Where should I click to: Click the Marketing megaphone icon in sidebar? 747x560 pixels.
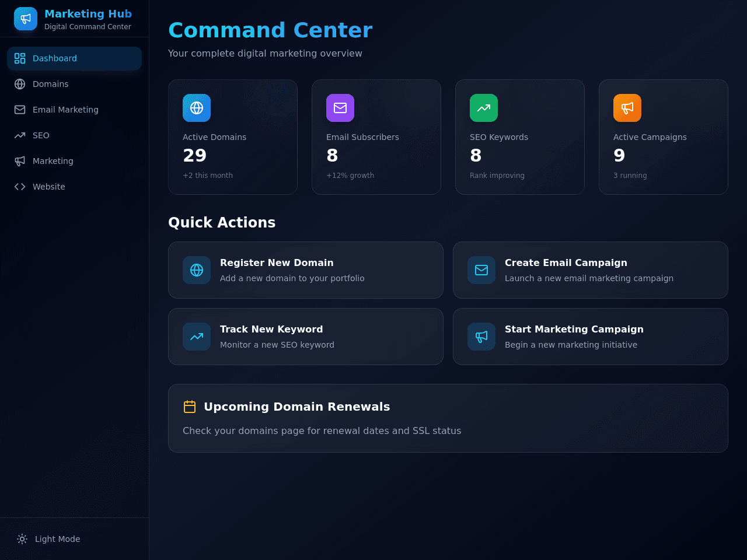point(20,161)
